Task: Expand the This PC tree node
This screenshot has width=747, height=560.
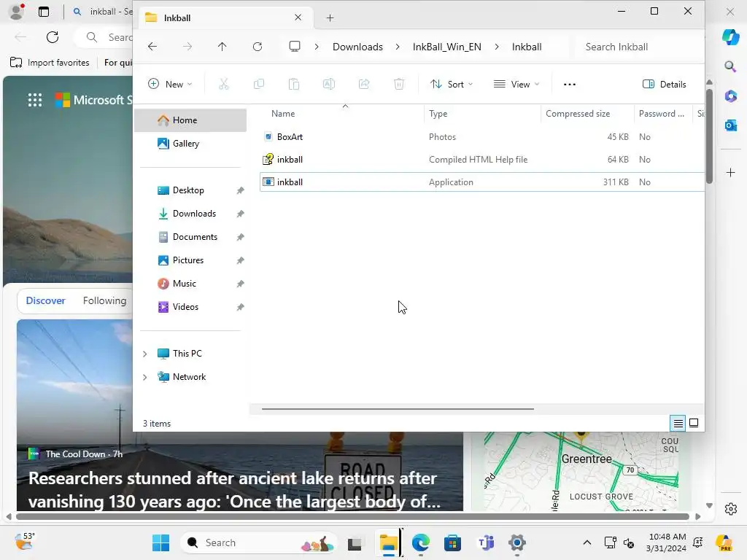Action: tap(145, 354)
